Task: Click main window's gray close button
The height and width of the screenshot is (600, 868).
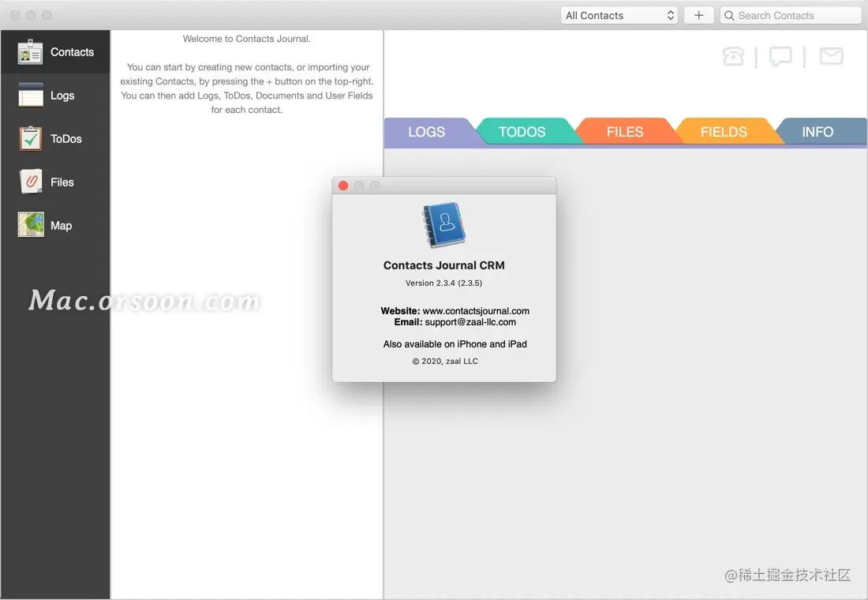Action: [16, 16]
